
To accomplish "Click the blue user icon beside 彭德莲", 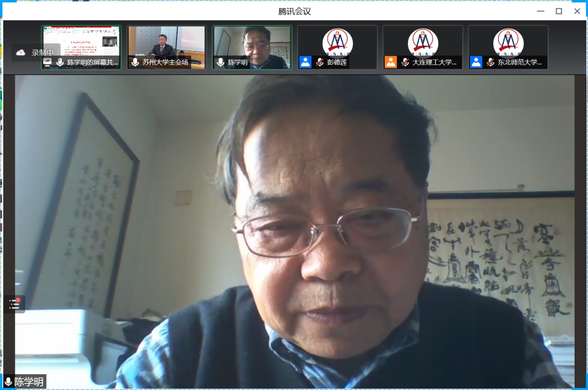I will tap(305, 62).
